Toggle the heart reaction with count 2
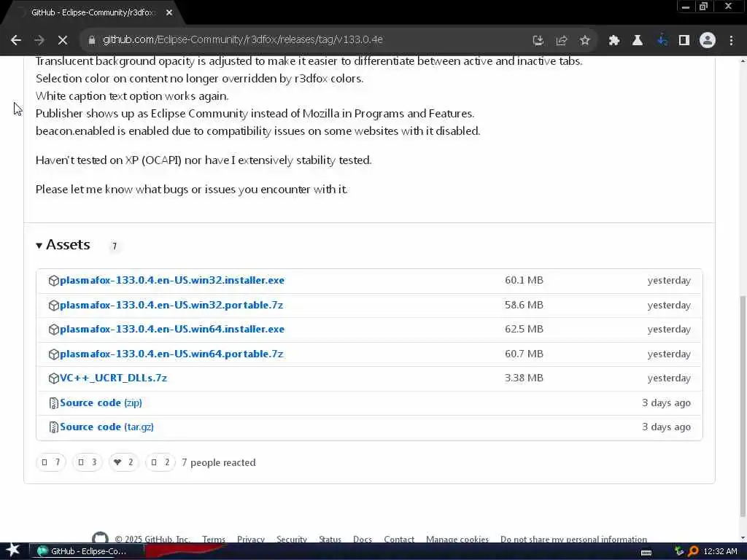The height and width of the screenshot is (560, 747). (x=124, y=462)
